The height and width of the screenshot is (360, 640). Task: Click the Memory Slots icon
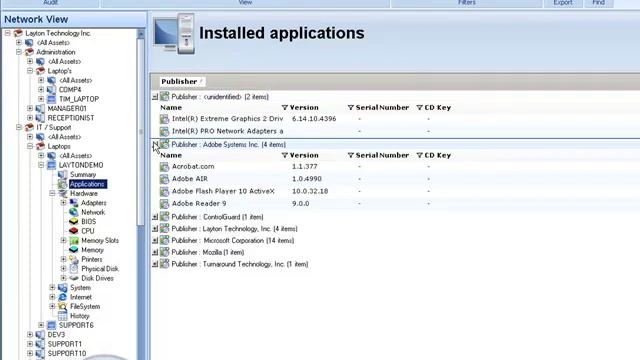pos(74,240)
